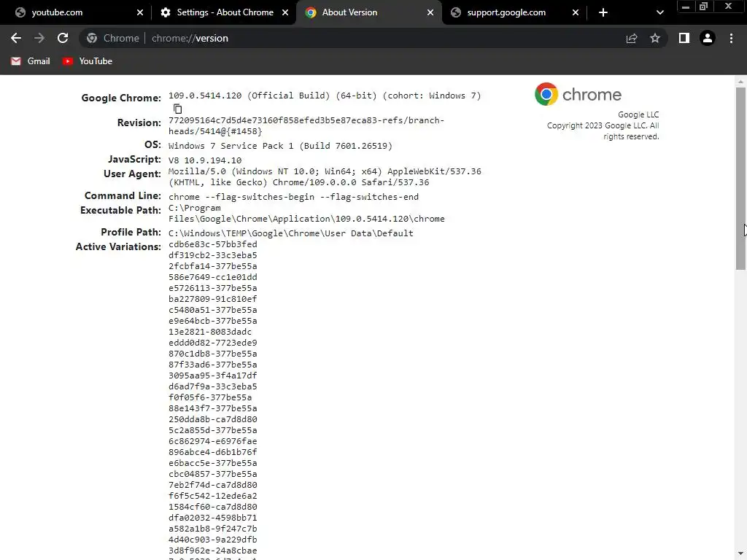Screen dimensions: 747x560
Task: Click variation dfa02032-4598bb71
Action: (212, 518)
